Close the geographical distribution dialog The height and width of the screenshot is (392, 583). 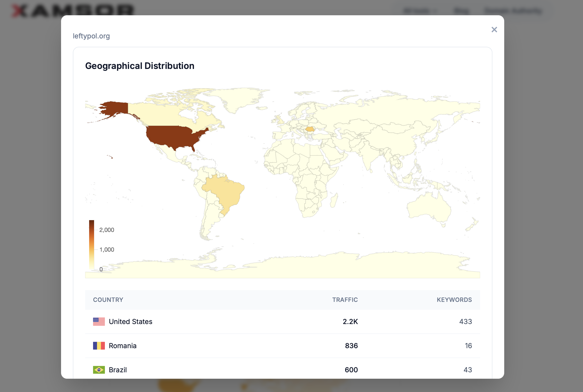tap(494, 30)
